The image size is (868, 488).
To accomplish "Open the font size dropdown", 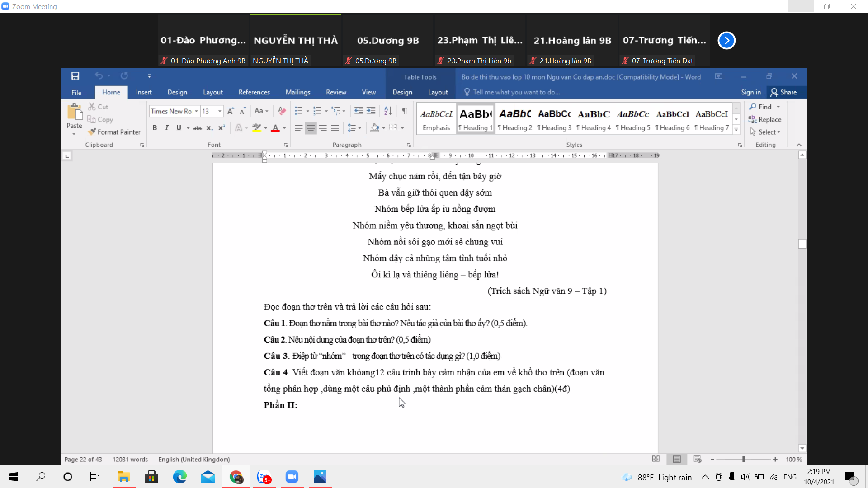I will 220,111.
